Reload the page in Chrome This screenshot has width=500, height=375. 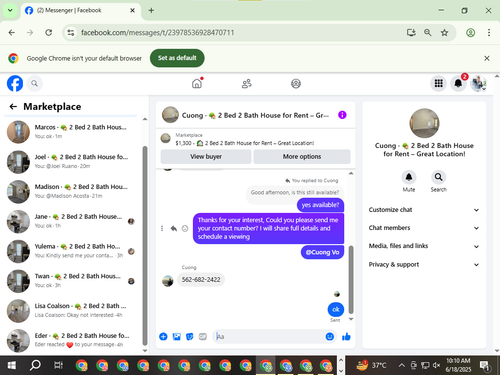[49, 32]
